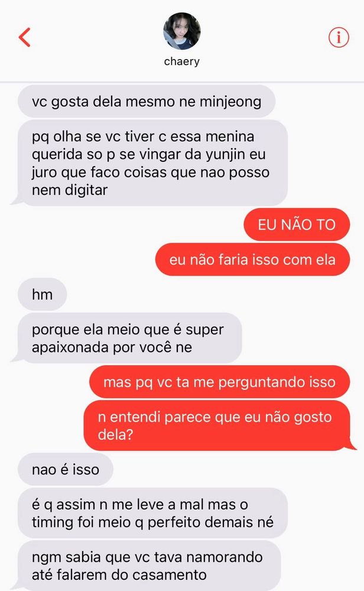The height and width of the screenshot is (591, 364).
Task: Tap 'dela?' in the red bubble
Action: tap(116, 434)
